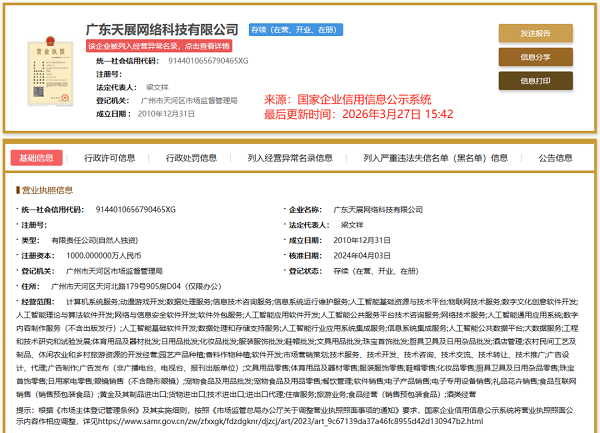This screenshot has height=433, width=600.
Task: Click license section 登记机关 value
Action: [x=114, y=271]
